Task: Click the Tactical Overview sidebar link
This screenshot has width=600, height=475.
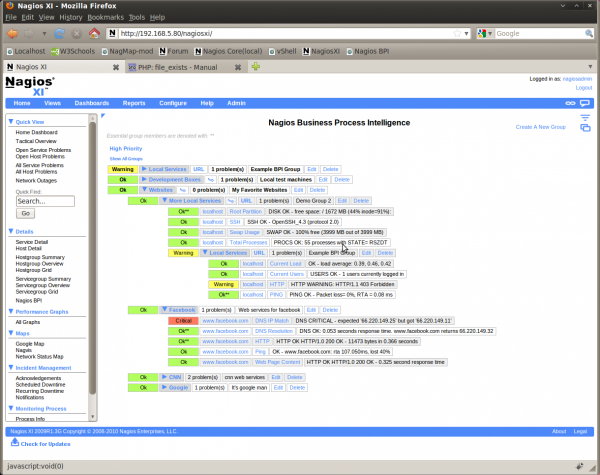Action: 38,141
